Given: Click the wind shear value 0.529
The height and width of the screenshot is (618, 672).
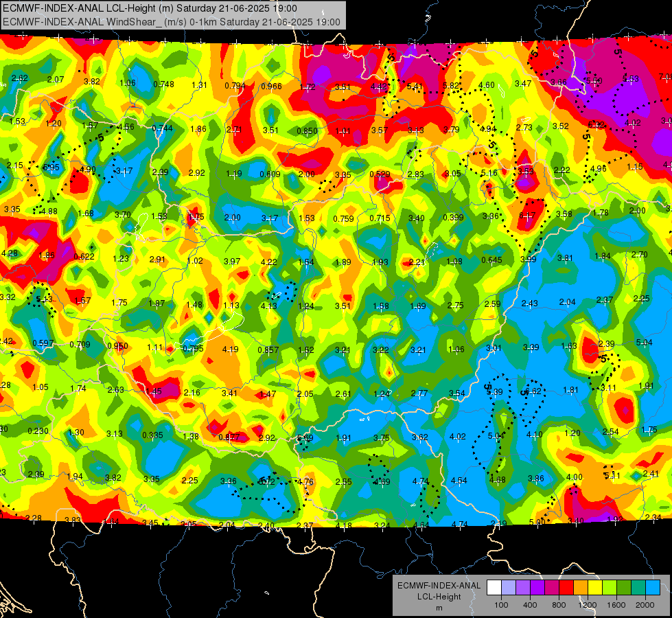Looking at the screenshot, I should [x=380, y=174].
